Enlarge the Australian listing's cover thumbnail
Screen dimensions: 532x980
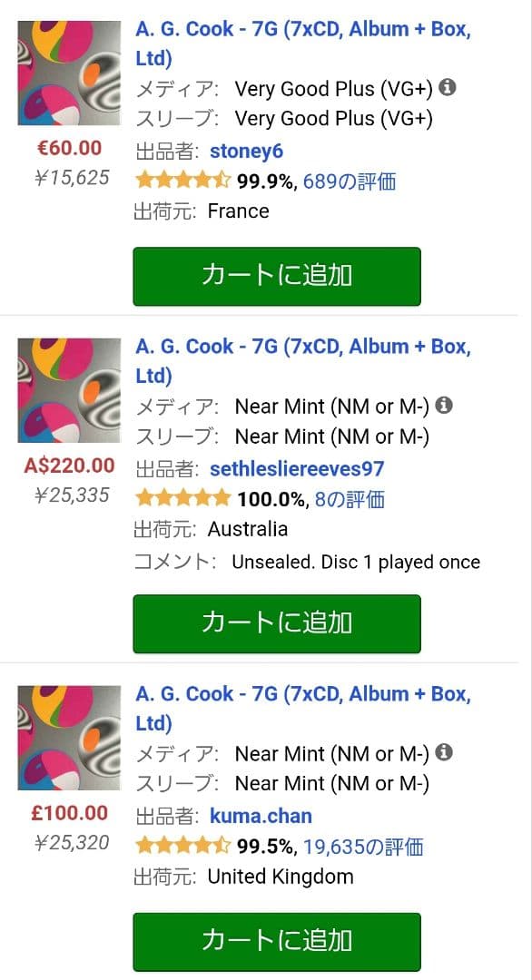[68, 388]
